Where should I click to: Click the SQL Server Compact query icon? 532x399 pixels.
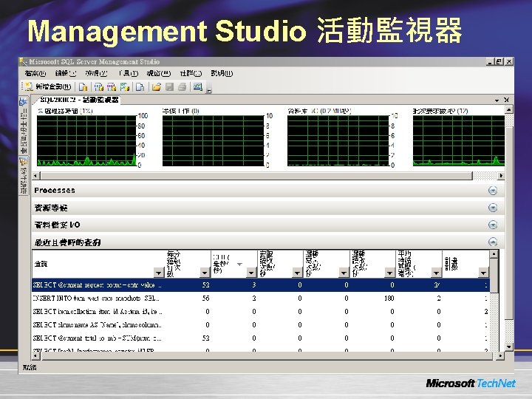pyautogui.click(x=140, y=87)
